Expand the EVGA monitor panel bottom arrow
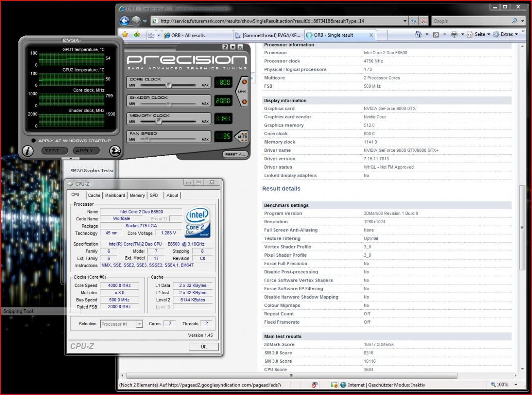 click(71, 159)
